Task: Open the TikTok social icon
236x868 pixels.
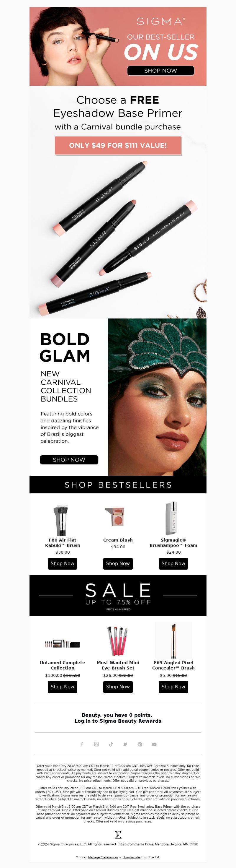Action: tap(111, 744)
